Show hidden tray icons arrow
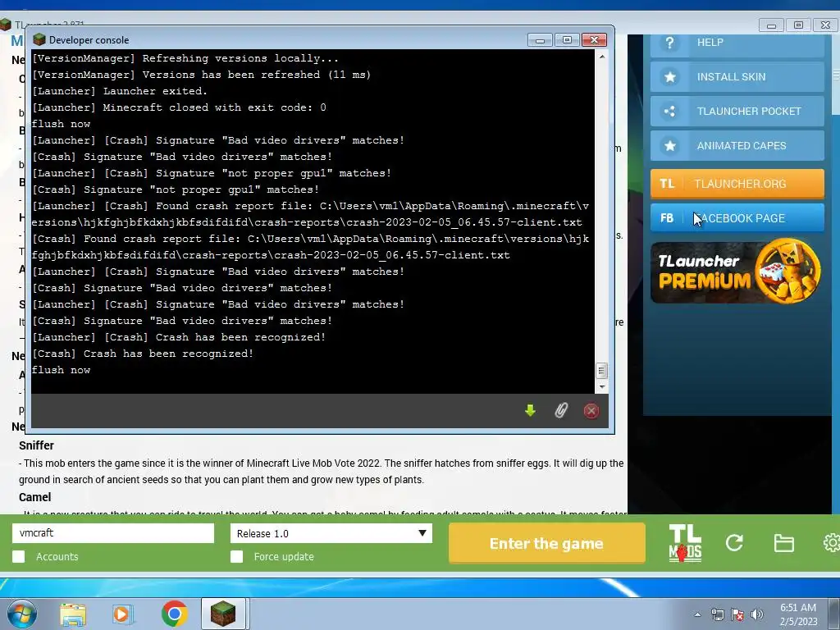840x630 pixels. point(697,615)
